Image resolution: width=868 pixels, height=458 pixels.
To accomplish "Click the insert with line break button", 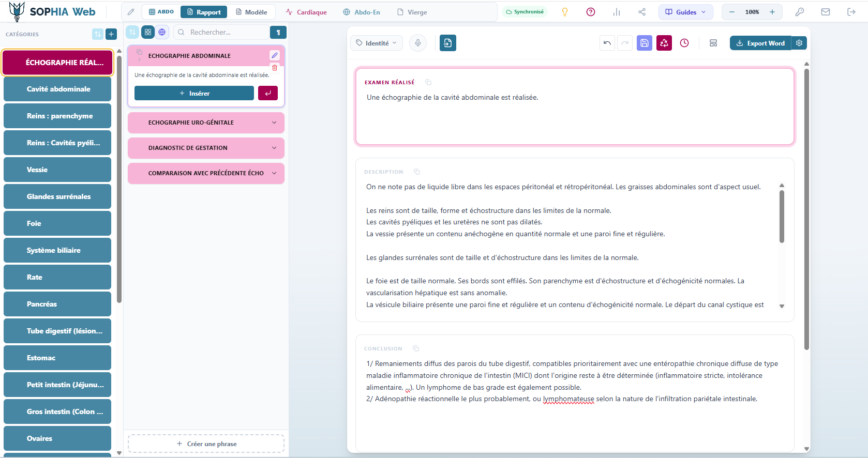I will (268, 93).
